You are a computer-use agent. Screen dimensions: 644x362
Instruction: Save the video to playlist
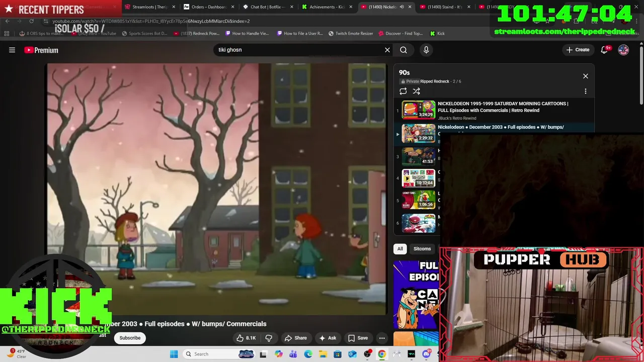point(358,338)
